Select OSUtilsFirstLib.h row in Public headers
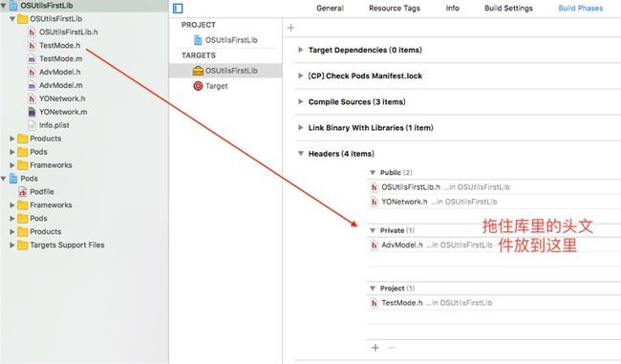The width and height of the screenshot is (621, 364). pos(494,187)
